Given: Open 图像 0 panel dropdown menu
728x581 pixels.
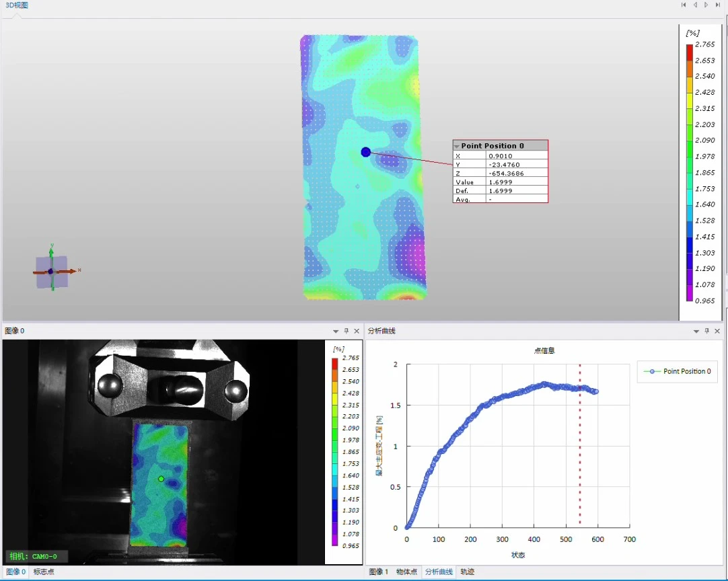Looking at the screenshot, I should (336, 332).
